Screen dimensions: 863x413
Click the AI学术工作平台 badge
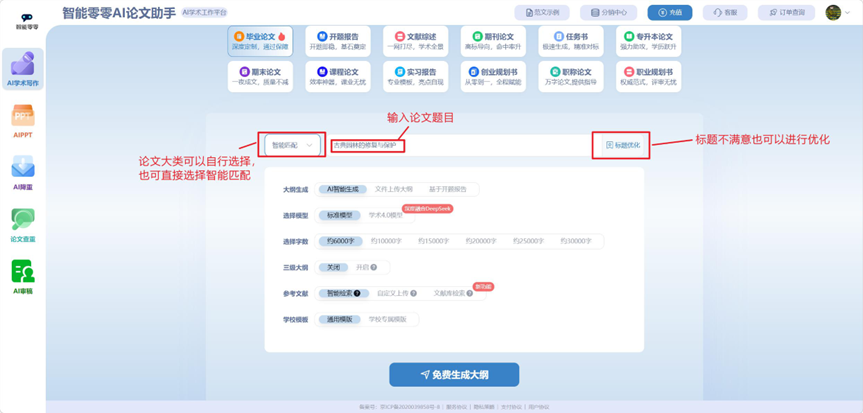(x=204, y=12)
